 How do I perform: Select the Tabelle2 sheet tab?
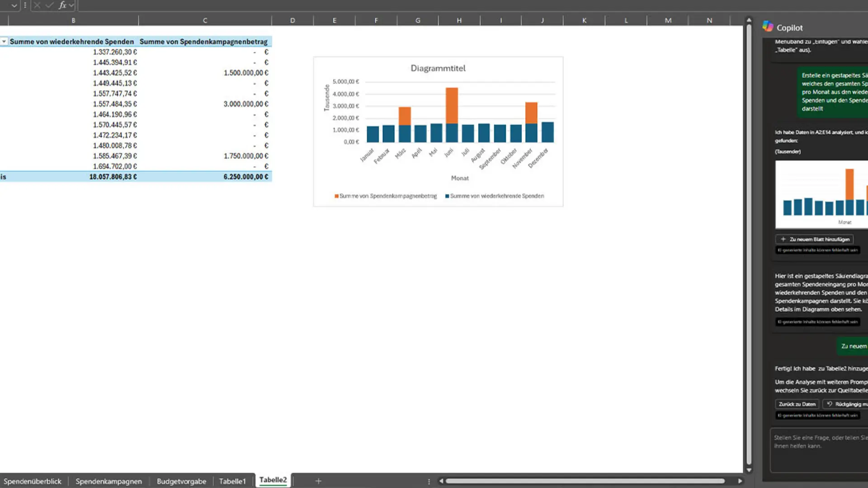[x=273, y=480]
